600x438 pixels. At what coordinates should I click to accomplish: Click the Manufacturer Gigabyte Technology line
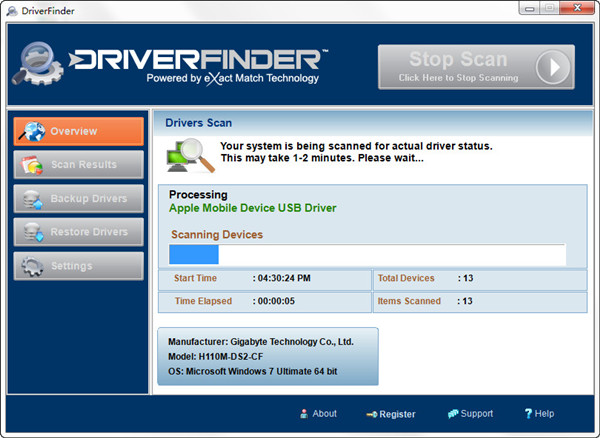click(261, 342)
